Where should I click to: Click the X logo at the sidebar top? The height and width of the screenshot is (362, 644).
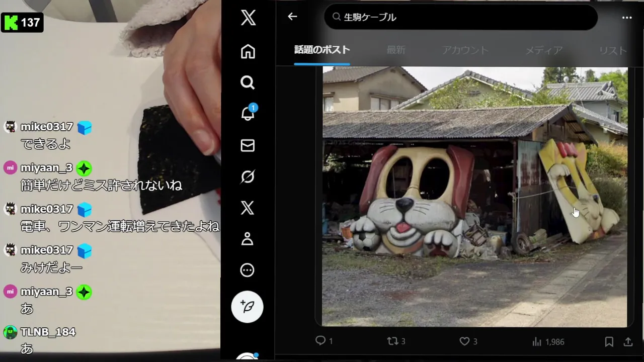(248, 18)
